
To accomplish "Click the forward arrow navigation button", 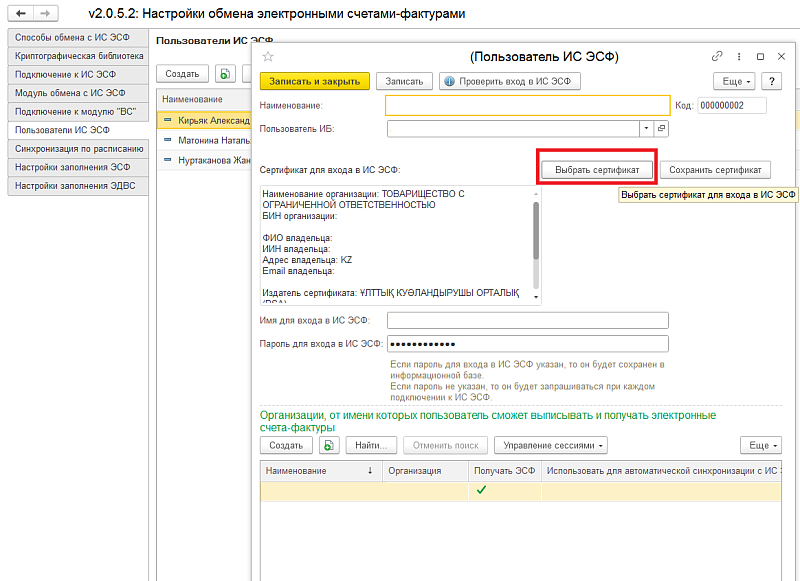I will coord(44,13).
